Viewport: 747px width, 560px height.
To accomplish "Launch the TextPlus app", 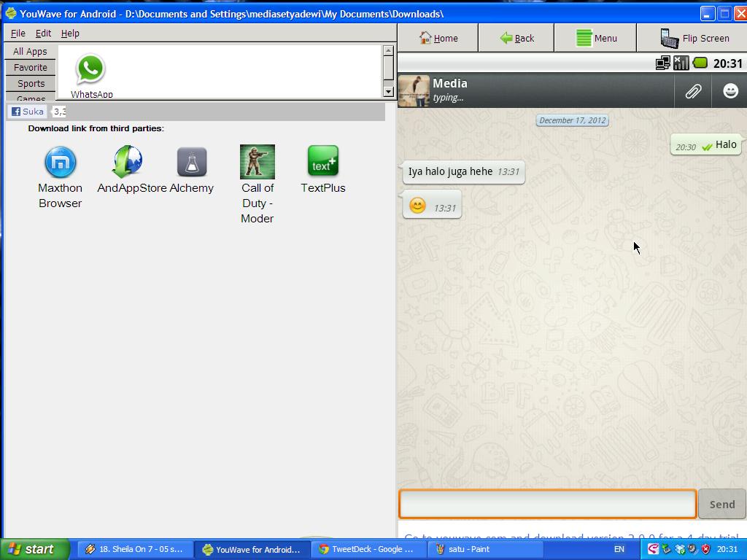I will tap(322, 162).
